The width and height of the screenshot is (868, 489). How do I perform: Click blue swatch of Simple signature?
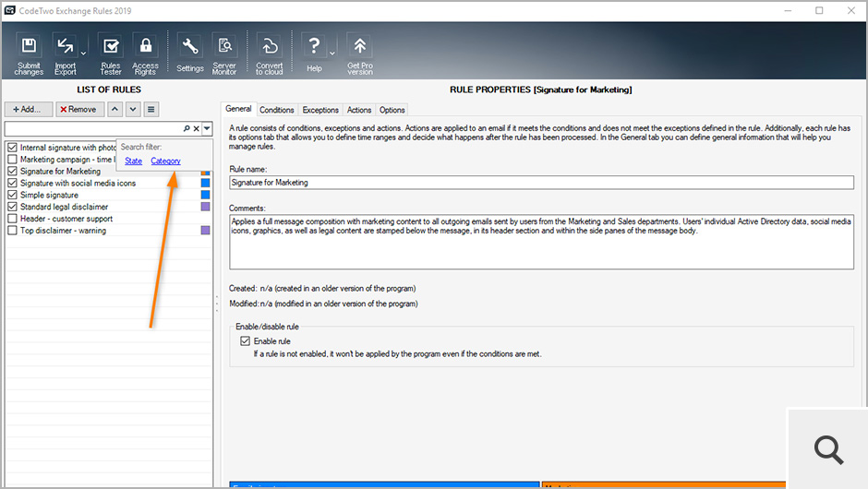pos(205,195)
